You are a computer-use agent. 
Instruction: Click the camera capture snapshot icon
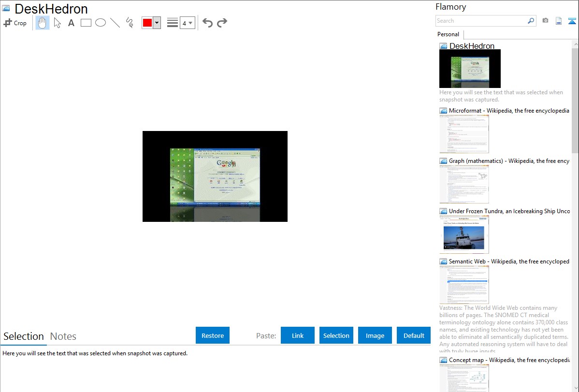click(545, 21)
